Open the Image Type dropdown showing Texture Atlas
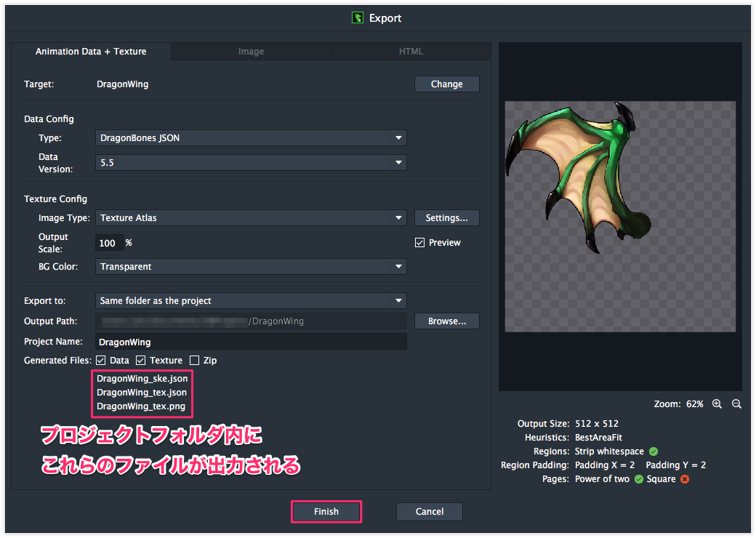Image resolution: width=756 pixels, height=538 pixels. (251, 218)
